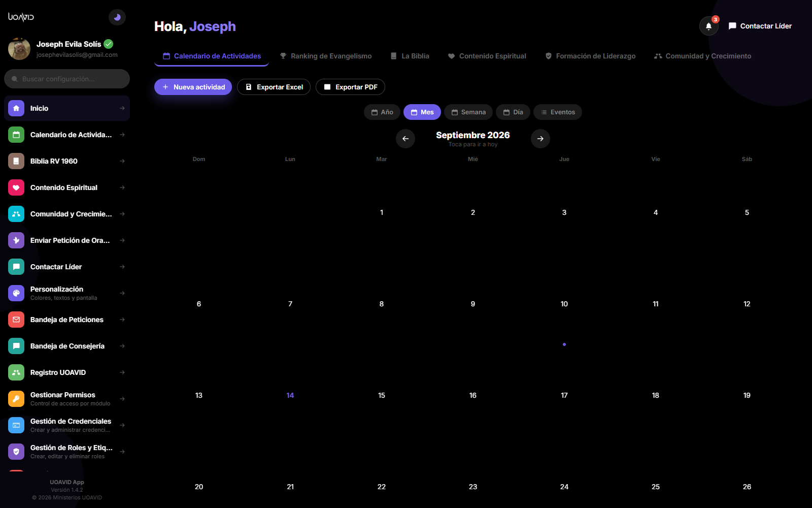Toggle dark mode with the moon icon
This screenshot has width=812, height=508.
(x=117, y=17)
